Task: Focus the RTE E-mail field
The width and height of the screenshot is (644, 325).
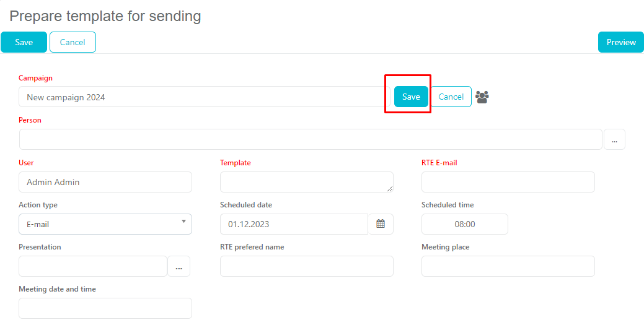Action: tap(508, 182)
